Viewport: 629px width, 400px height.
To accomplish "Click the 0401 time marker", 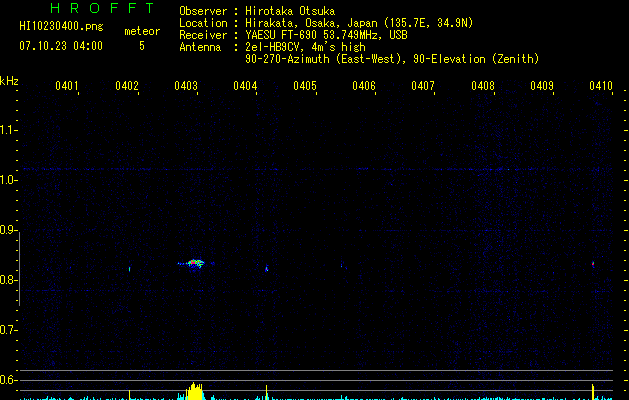I will 67,86.
